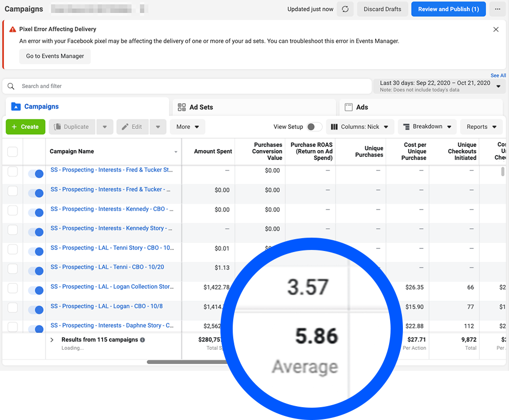The width and height of the screenshot is (509, 420).
Task: Dismiss the Pixel Error banner
Action: [496, 30]
